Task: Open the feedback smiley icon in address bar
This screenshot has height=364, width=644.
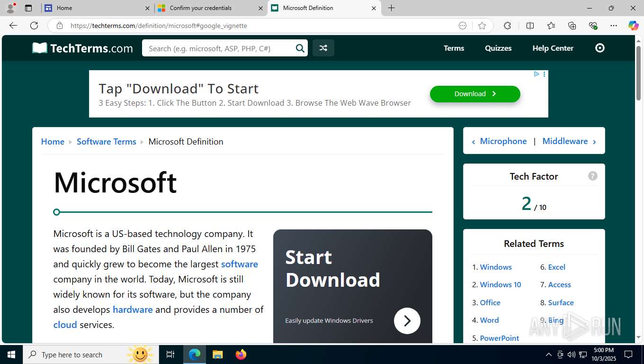Action: point(463,26)
